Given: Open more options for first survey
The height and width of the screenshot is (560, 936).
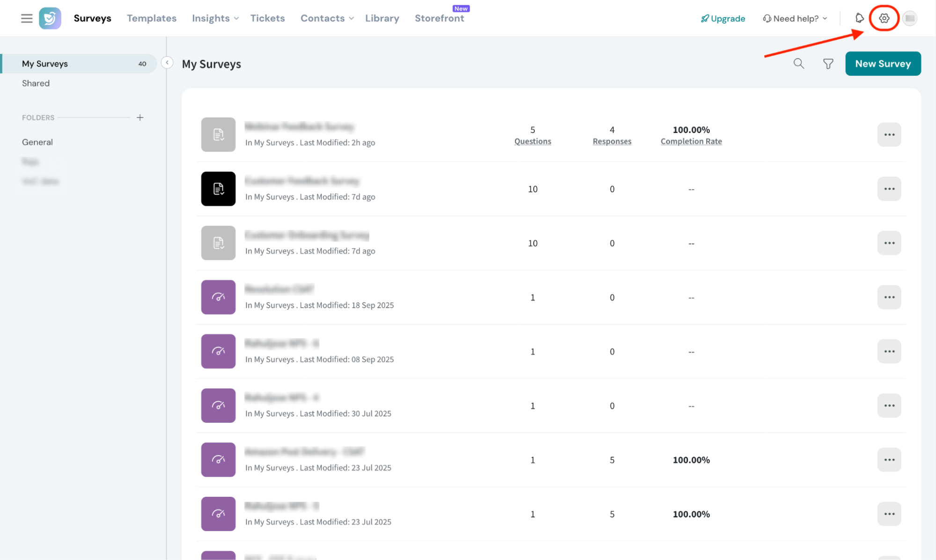Looking at the screenshot, I should (x=889, y=135).
